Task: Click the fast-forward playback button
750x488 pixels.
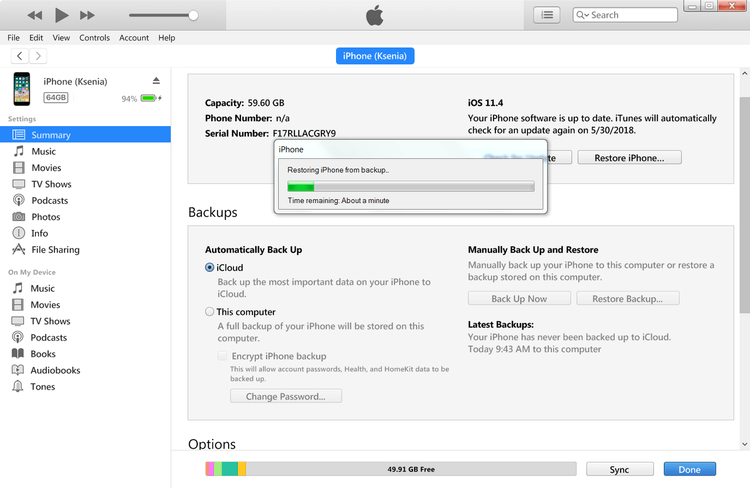Action: click(x=87, y=15)
